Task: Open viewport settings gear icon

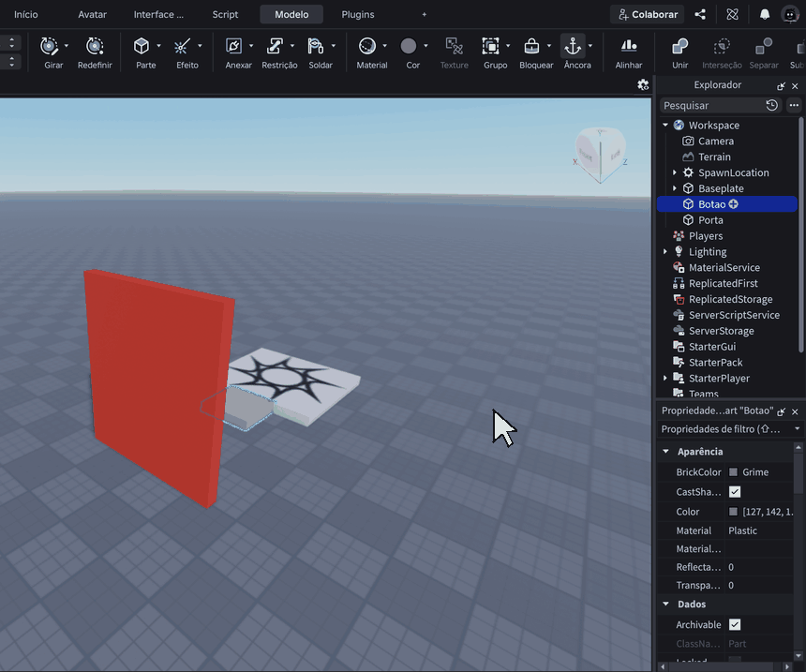Action: pyautogui.click(x=643, y=85)
